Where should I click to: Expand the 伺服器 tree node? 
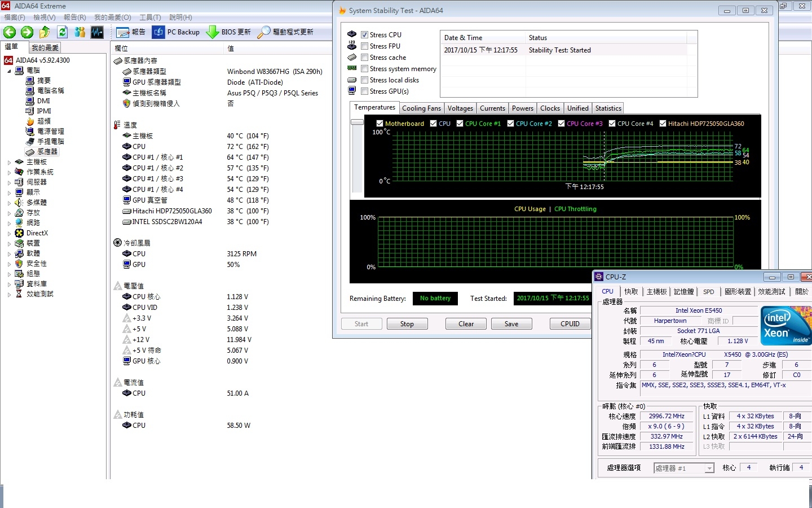point(9,183)
